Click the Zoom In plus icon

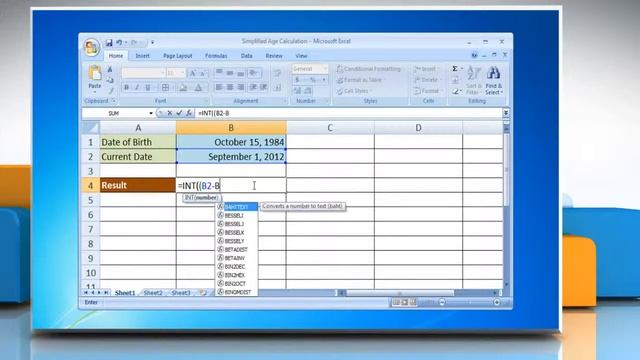coord(497,302)
